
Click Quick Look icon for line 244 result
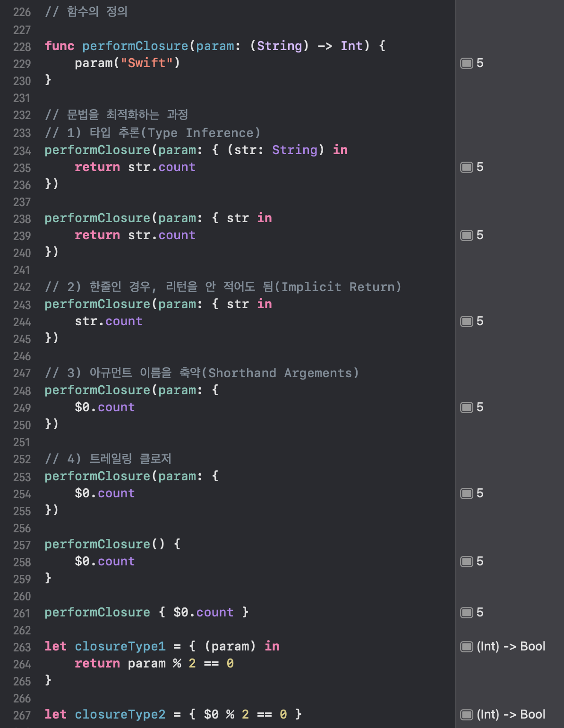tap(466, 321)
